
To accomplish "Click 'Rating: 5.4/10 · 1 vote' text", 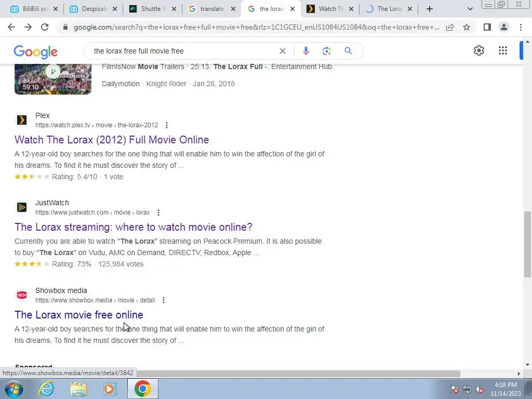I will [87, 177].
